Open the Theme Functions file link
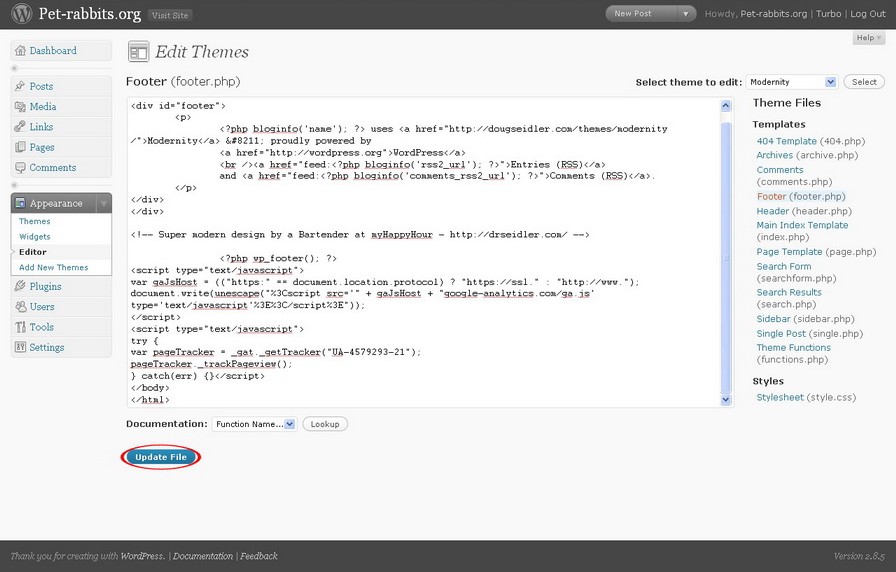Screen dimensions: 896x572 pos(793,347)
